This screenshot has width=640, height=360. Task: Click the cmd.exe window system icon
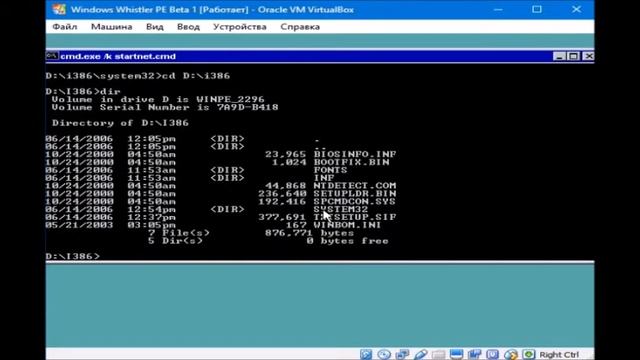click(52, 56)
